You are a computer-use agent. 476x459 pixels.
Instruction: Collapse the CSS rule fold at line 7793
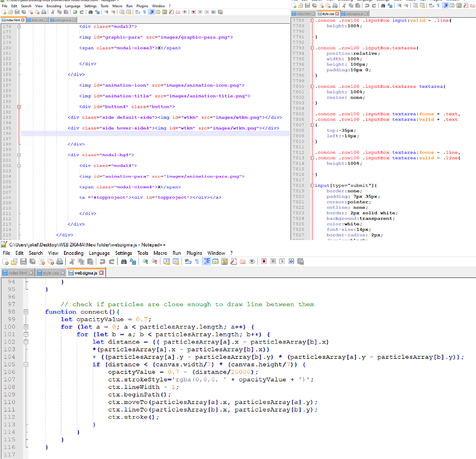click(x=312, y=48)
